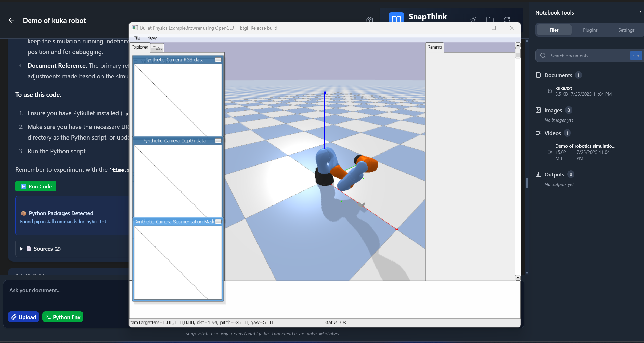Click the video icon beside Demo of robotics simulation
Image resolution: width=644 pixels, height=343 pixels.
[550, 152]
